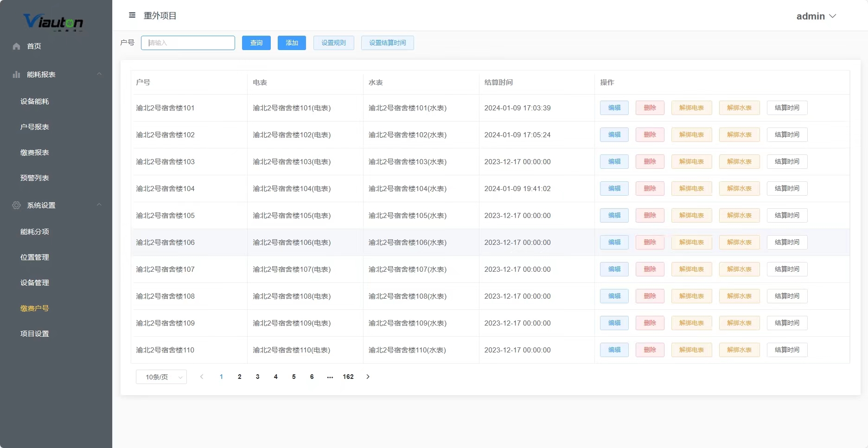The height and width of the screenshot is (448, 868).
Task: Click 解绑电表 for 渝北2号宿舍楼104
Action: 692,188
